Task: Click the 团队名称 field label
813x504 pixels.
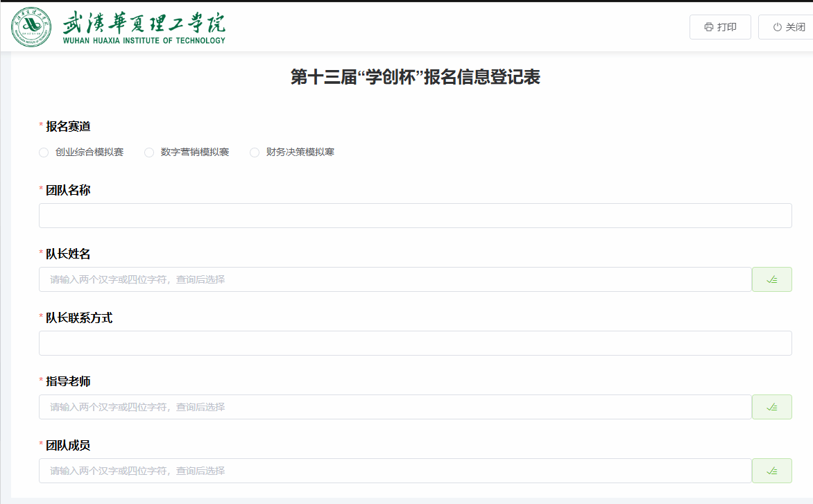Action: (68, 190)
